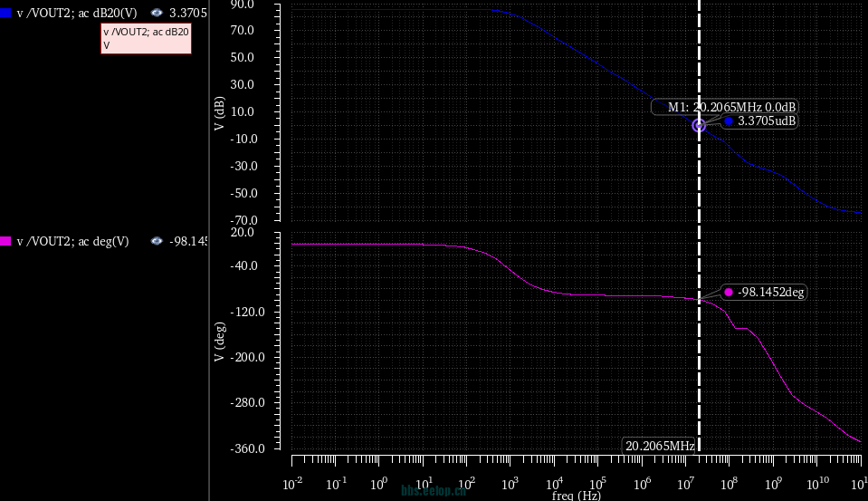The width and height of the screenshot is (868, 501).
Task: Select the 'V (dB)' Y-axis title
Action: click(x=220, y=114)
